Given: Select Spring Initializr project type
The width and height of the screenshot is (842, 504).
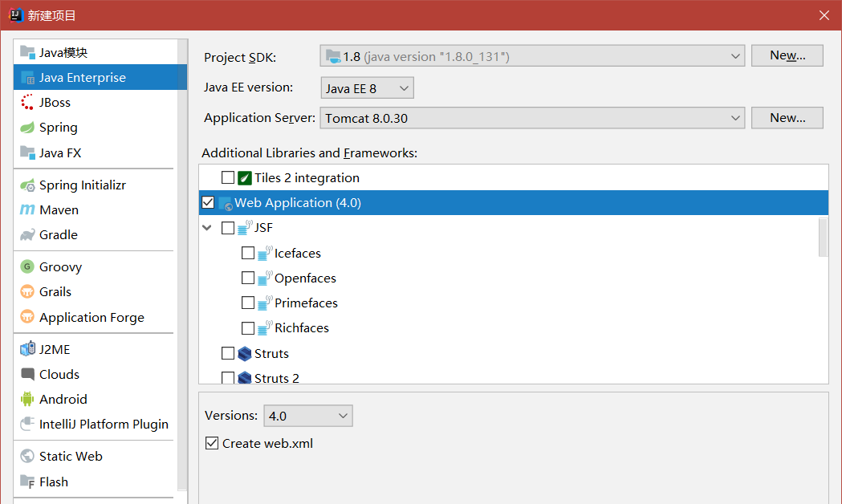Looking at the screenshot, I should [x=96, y=185].
